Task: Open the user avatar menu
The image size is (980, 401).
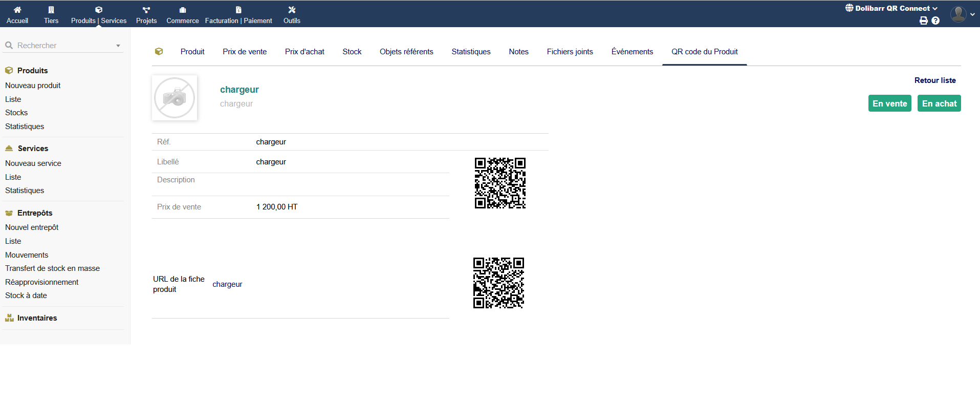Action: 960,14
